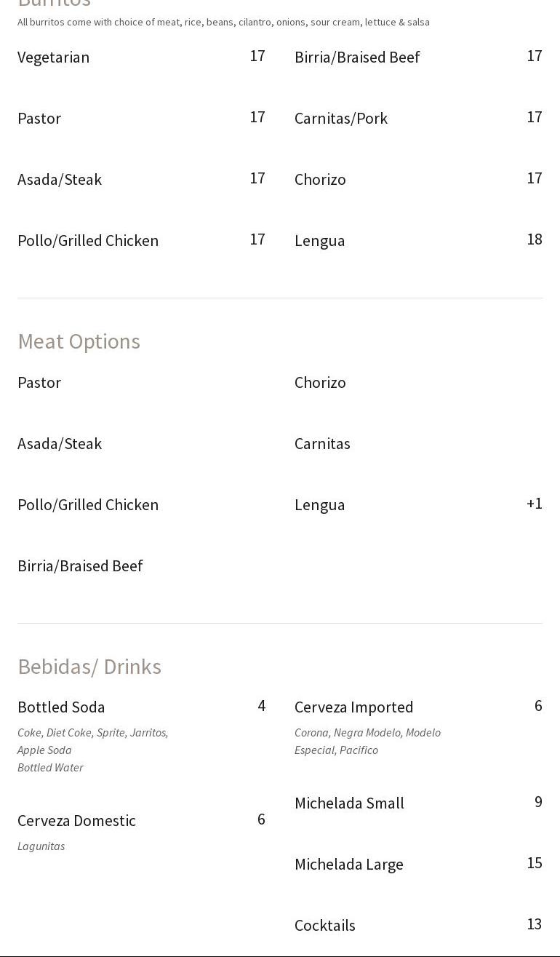Select Birria/Braised Beef in Meat Options
Viewport: 560px width, 957px height.
coord(80,566)
